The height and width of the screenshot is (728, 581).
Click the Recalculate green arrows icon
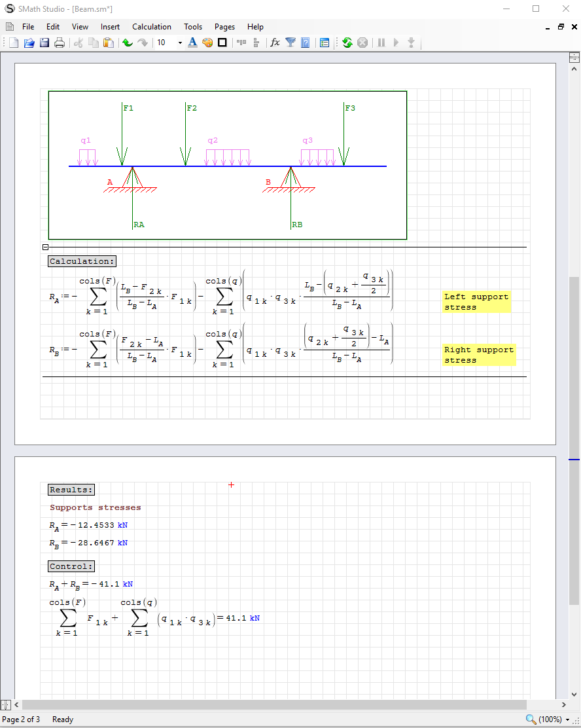point(347,43)
